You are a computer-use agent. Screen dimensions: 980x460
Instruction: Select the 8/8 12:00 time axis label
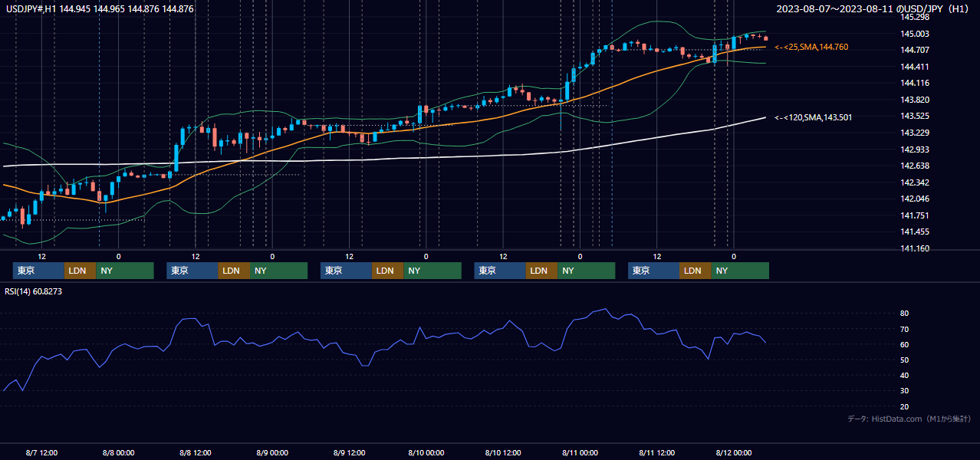[x=195, y=452]
